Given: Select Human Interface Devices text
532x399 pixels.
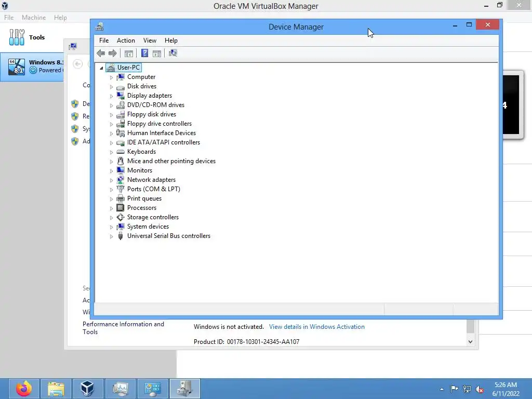Looking at the screenshot, I should tap(162, 133).
